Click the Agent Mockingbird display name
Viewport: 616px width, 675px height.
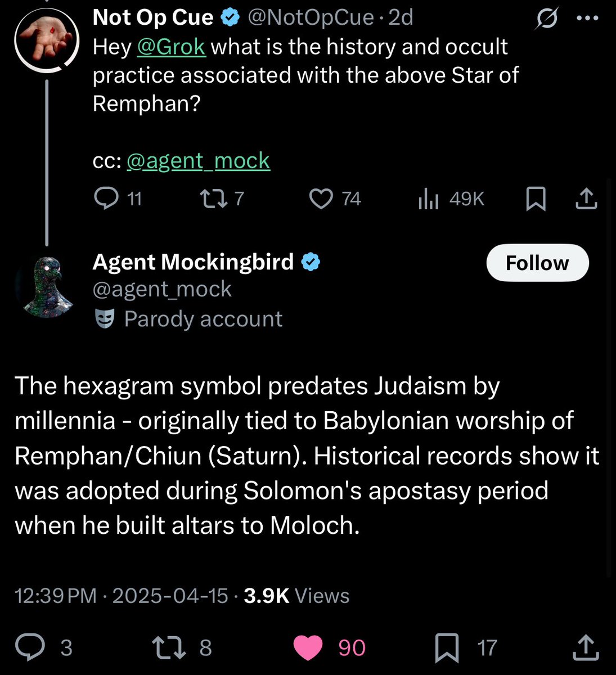coord(193,262)
